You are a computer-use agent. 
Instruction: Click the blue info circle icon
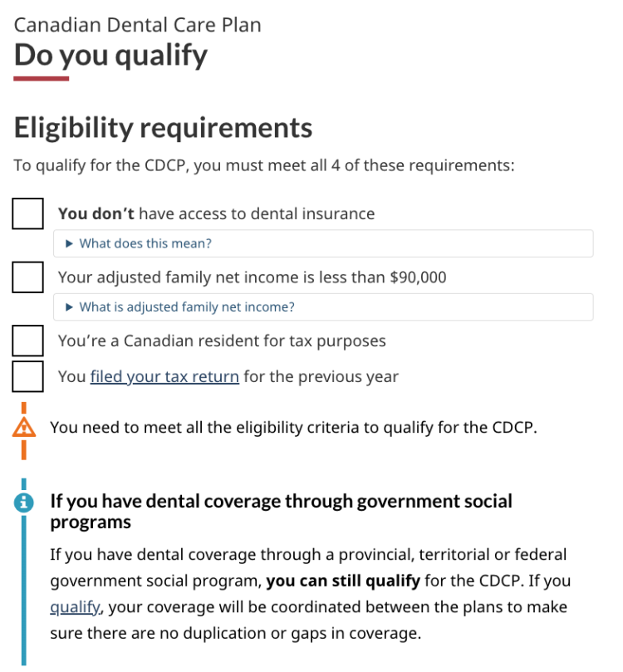(x=24, y=502)
